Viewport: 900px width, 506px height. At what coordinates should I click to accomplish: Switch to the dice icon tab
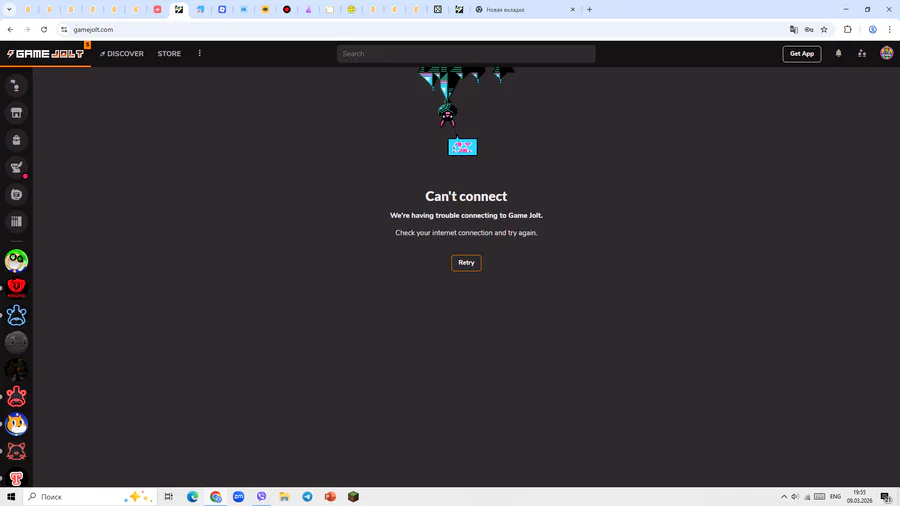pos(437,10)
